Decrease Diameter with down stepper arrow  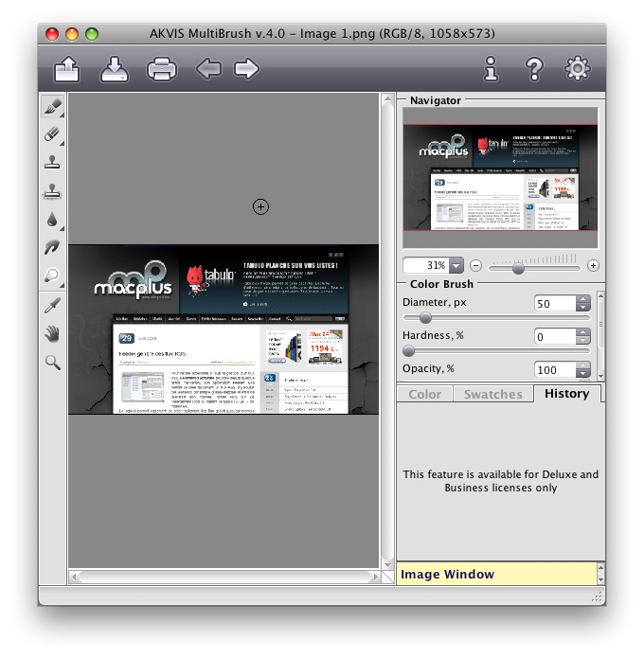[582, 307]
